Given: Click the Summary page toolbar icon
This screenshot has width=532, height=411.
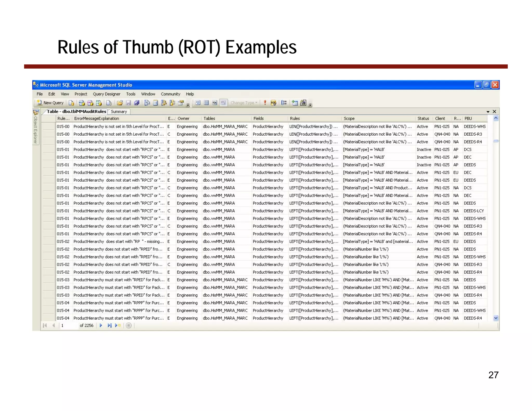Looking at the screenshot, I should pyautogui.click(x=156, y=103).
